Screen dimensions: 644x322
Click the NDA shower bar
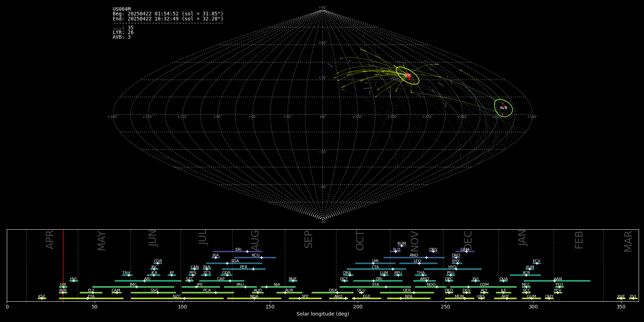[x=254, y=298]
